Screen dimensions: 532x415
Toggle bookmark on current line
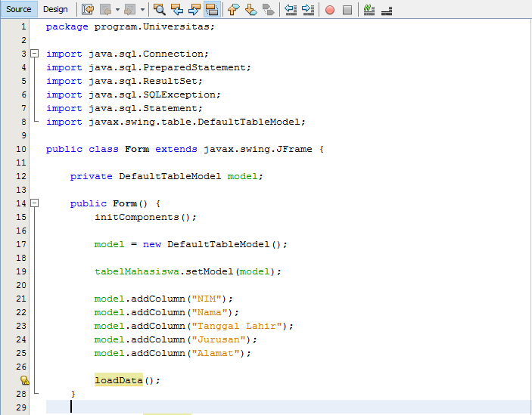pos(269,10)
